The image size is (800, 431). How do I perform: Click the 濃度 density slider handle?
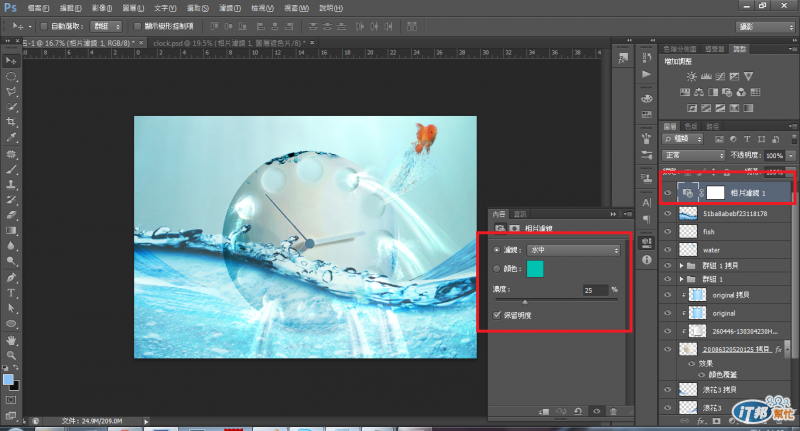coord(524,302)
